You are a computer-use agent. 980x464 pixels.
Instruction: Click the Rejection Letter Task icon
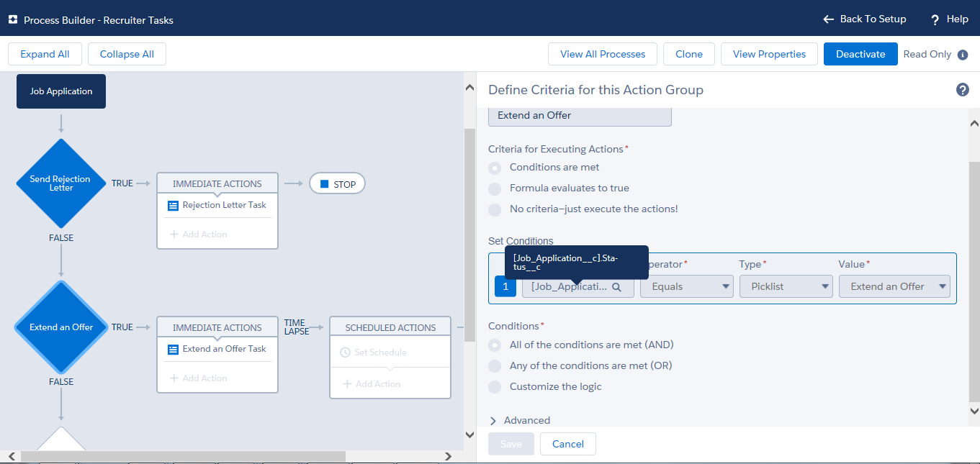tap(173, 205)
